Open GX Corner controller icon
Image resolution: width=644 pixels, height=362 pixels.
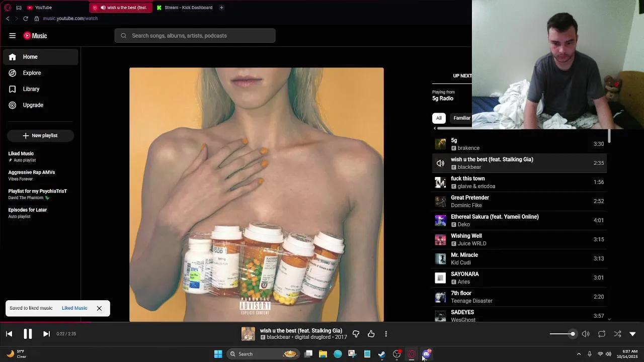[x=19, y=8]
